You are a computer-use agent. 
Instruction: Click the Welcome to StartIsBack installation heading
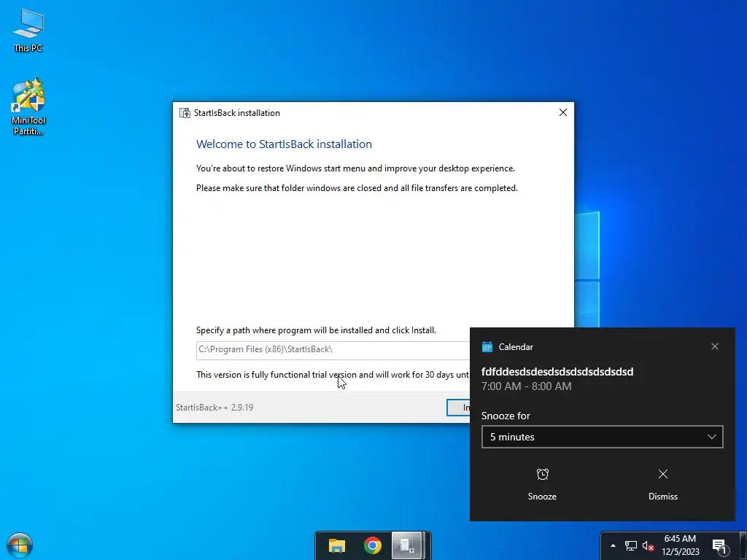click(284, 144)
